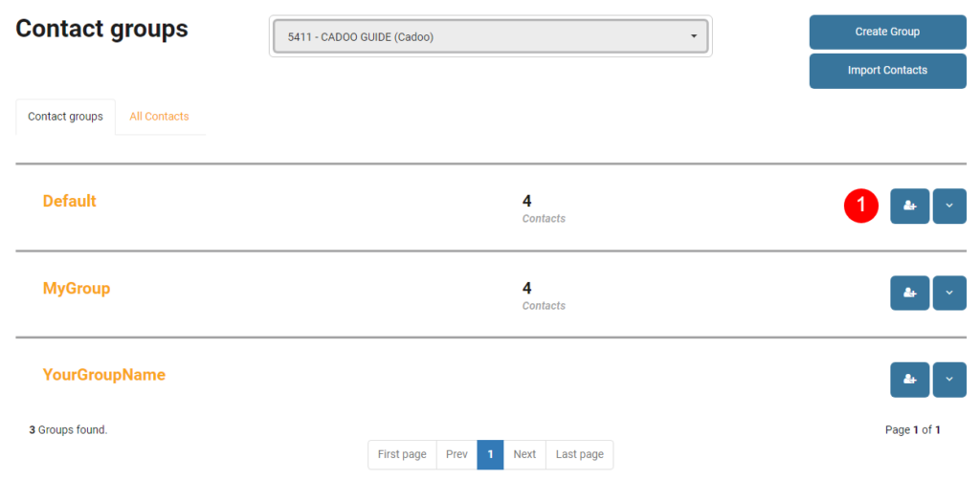Click the Create Group button
980x480 pixels.
point(887,32)
